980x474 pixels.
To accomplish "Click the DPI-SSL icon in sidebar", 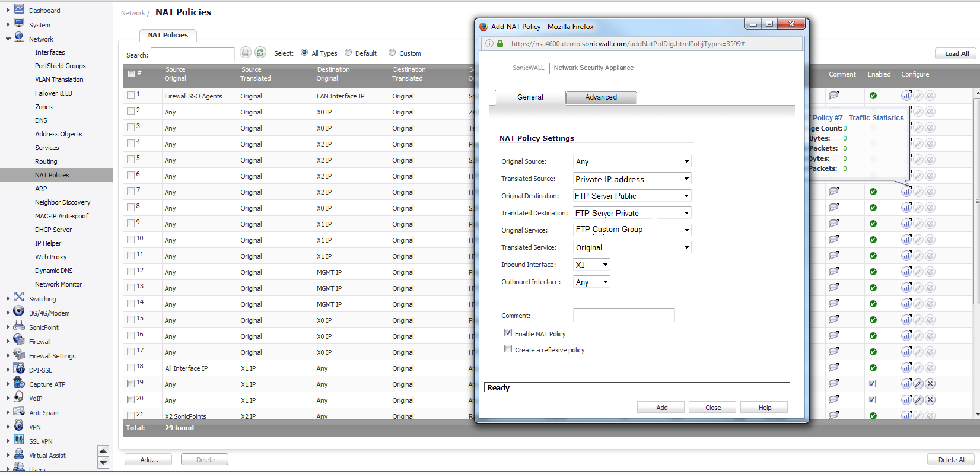I will (19, 368).
